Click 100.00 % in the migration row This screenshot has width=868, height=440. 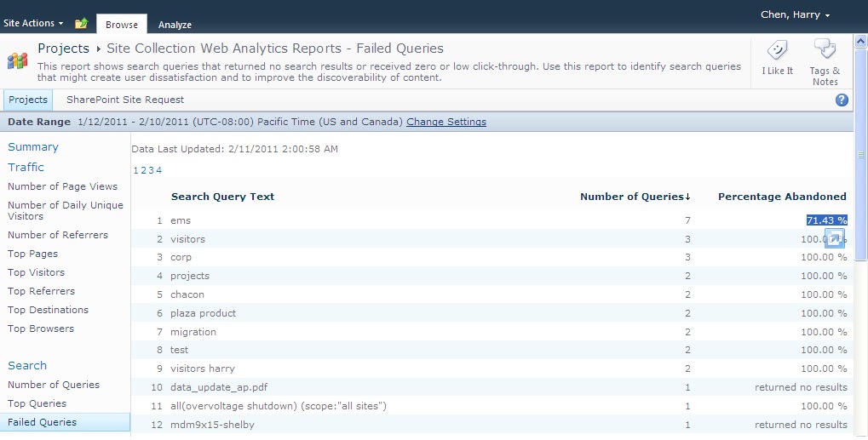824,332
